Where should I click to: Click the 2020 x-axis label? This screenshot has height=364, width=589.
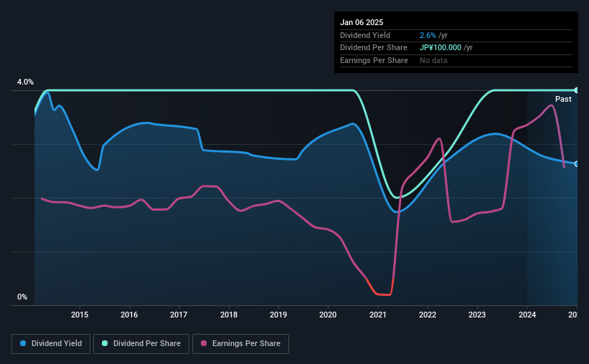pos(328,315)
